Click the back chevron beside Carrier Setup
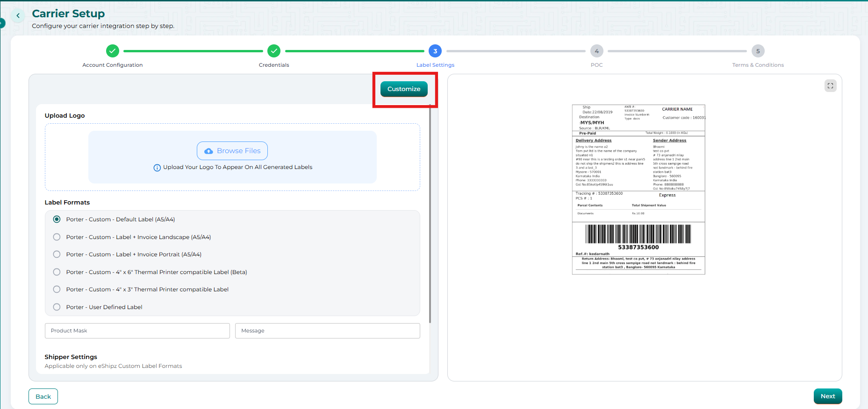 tap(18, 15)
